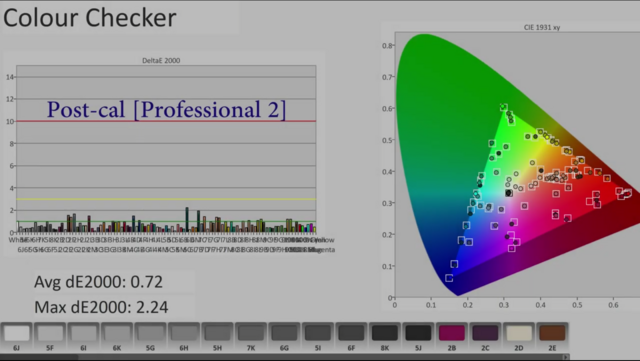The height and width of the screenshot is (361, 640).
Task: Select the 5H colour swatch
Action: point(217,333)
